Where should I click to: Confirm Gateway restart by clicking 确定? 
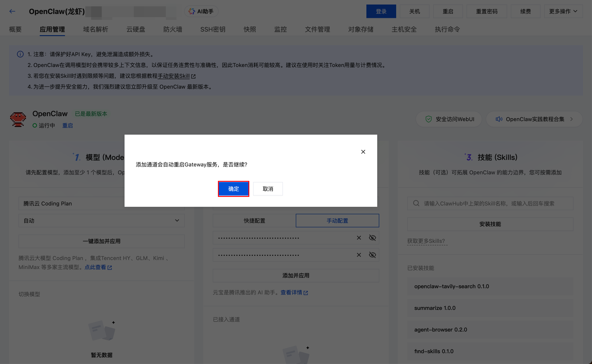233,189
